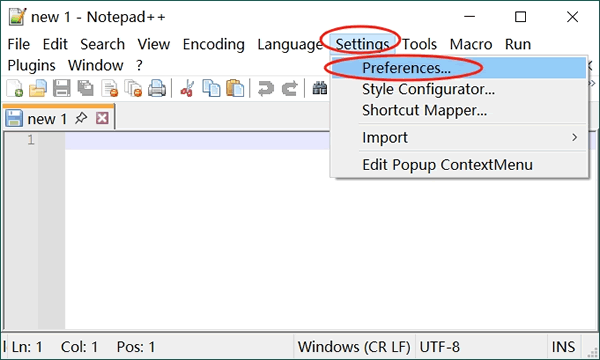Viewport: 600px width, 360px height.
Task: Open the Run menu
Action: coord(518,44)
